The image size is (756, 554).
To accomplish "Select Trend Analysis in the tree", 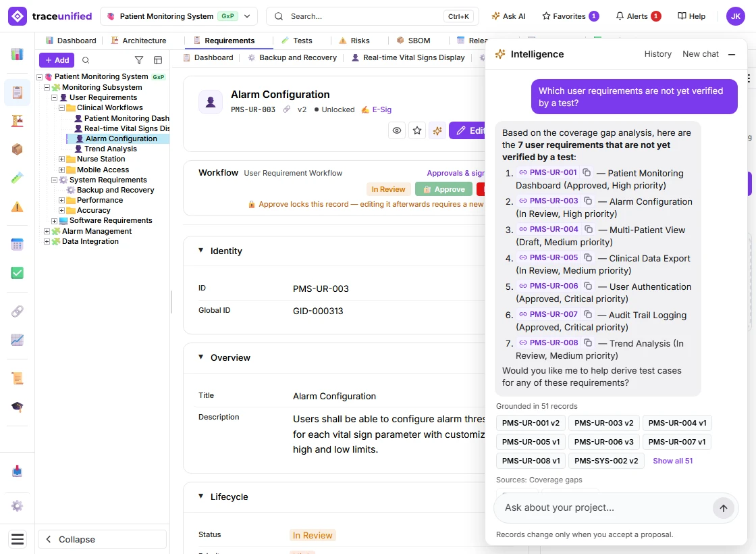I will [x=111, y=149].
